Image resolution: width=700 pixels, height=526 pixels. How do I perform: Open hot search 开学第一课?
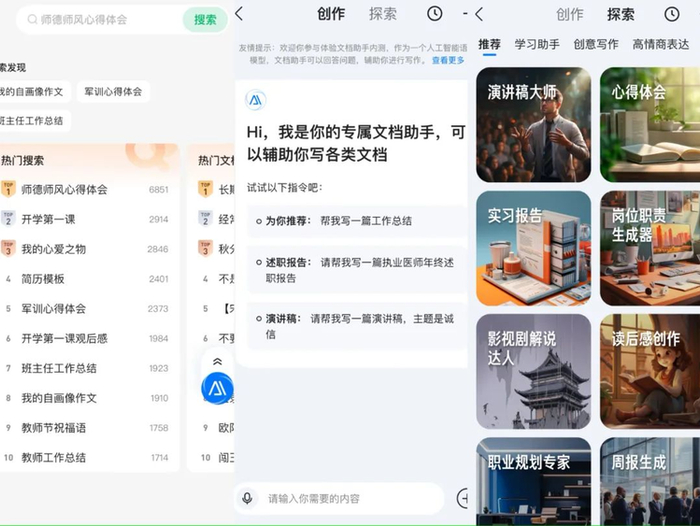click(85, 219)
